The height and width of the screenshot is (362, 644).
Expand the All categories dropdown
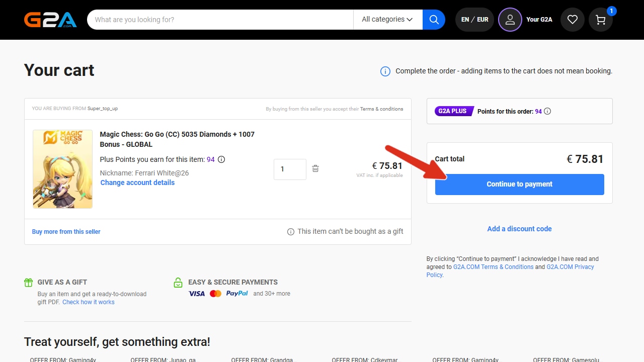pyautogui.click(x=387, y=20)
